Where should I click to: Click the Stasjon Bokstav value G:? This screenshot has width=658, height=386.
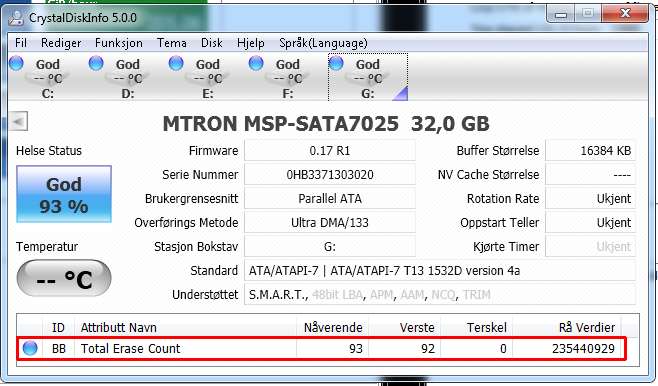[x=330, y=246]
